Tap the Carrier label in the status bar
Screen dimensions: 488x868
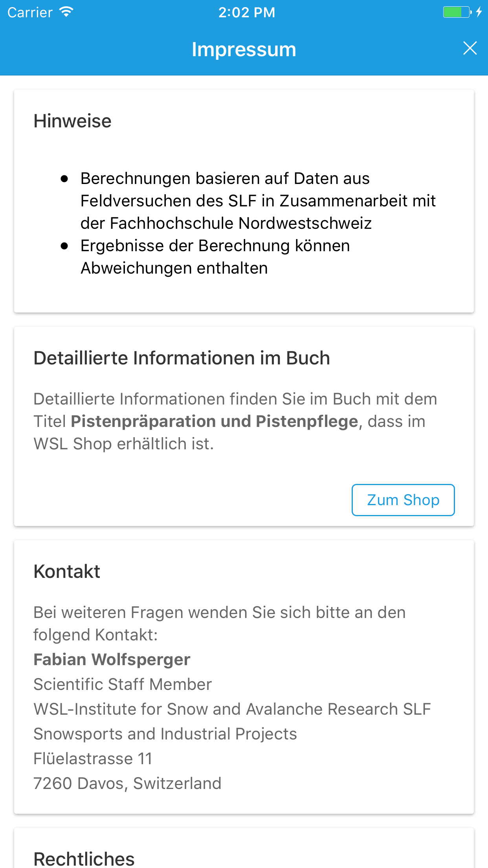(x=30, y=13)
